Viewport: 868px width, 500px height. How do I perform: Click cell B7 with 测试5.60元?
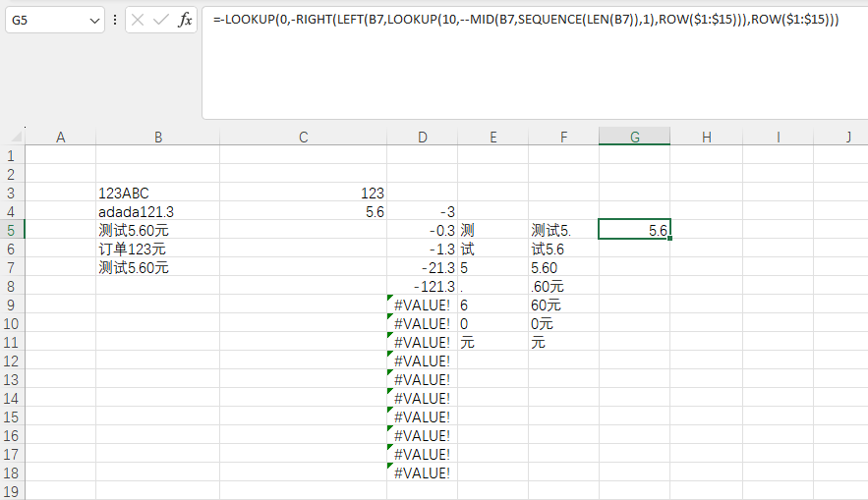pyautogui.click(x=157, y=268)
